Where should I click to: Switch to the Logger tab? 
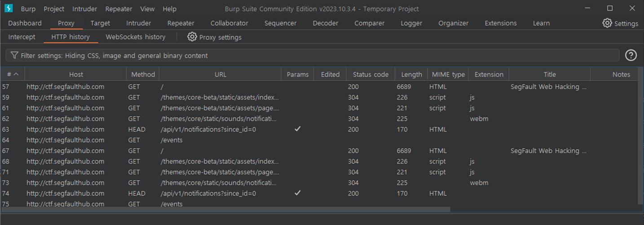(411, 23)
